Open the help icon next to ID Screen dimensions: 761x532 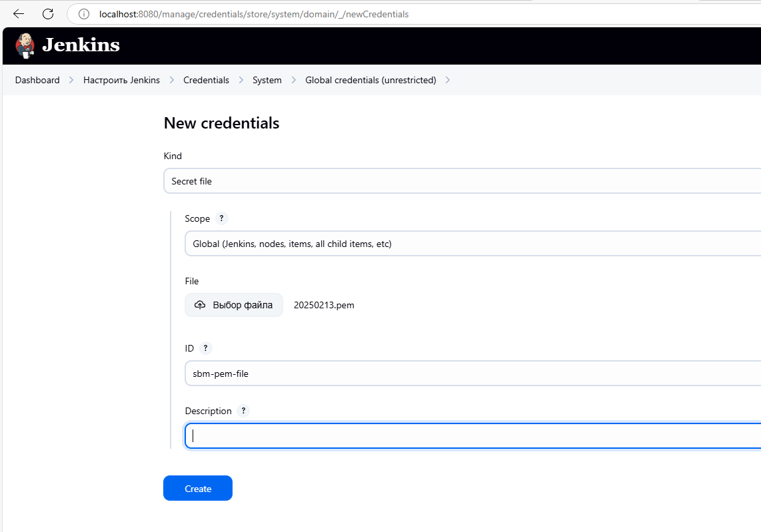pyautogui.click(x=205, y=348)
